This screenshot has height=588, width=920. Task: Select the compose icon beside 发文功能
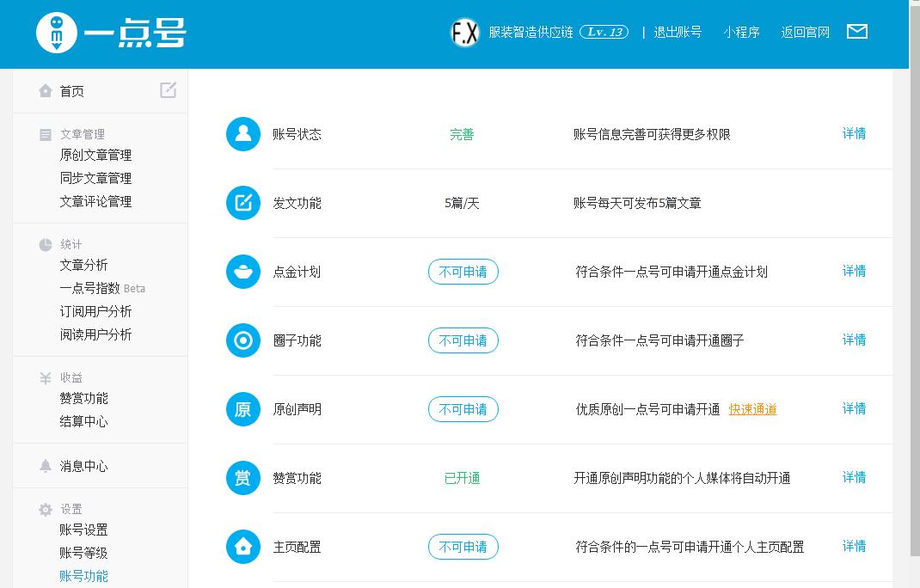click(242, 203)
